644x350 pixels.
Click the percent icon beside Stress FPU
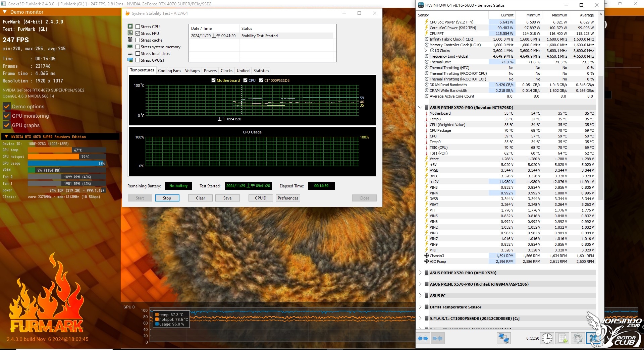(130, 33)
